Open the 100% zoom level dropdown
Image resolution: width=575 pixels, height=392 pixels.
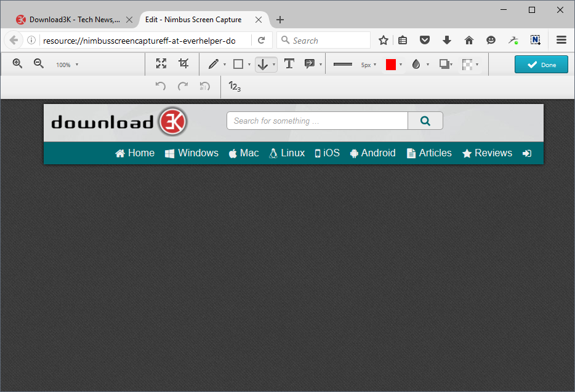[x=67, y=65]
